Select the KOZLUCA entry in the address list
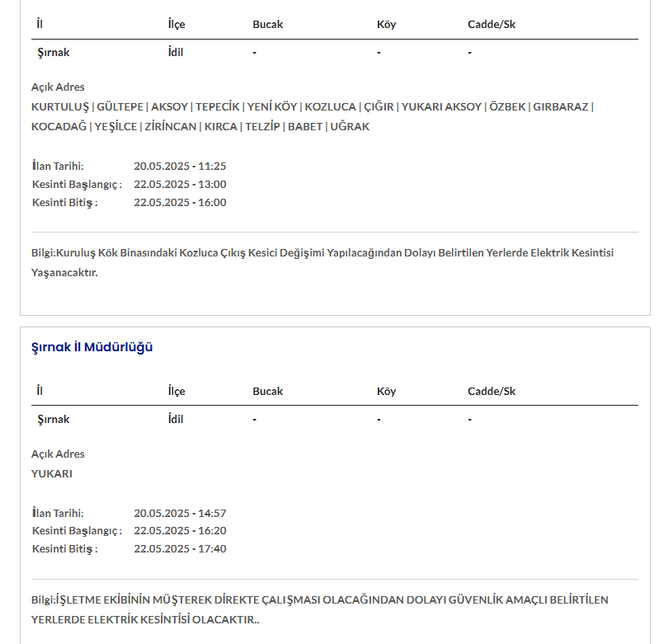 click(331, 106)
